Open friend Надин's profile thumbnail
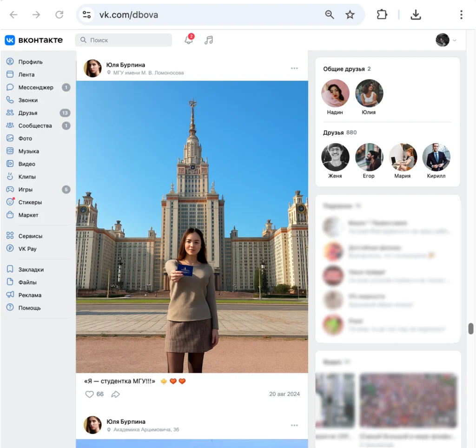Image resolution: width=476 pixels, height=448 pixels. pos(335,93)
